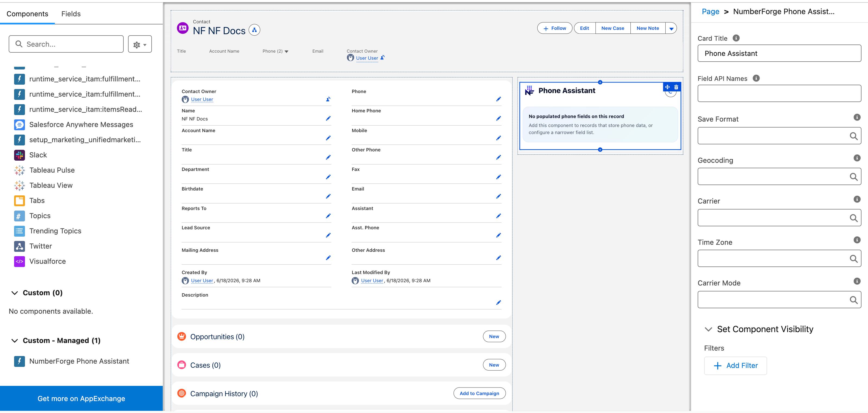This screenshot has width=868, height=413.
Task: Click the Trending Topics icon
Action: 19,231
